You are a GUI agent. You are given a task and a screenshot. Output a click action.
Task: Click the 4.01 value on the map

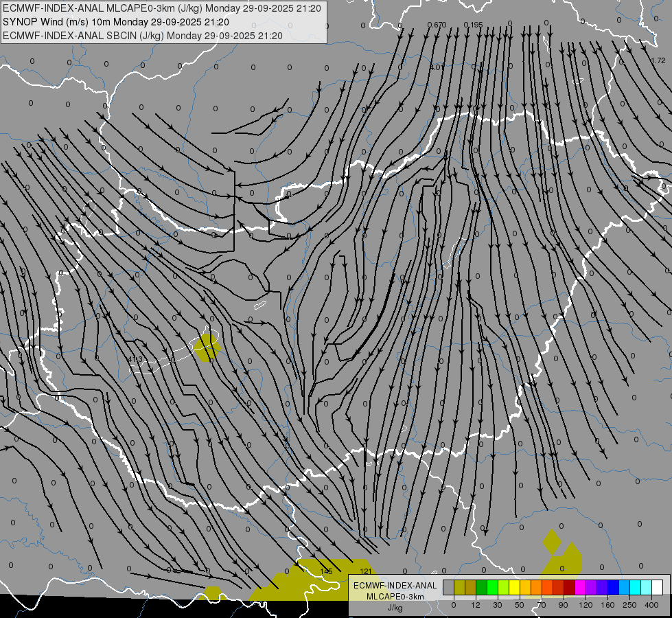pos(437,67)
